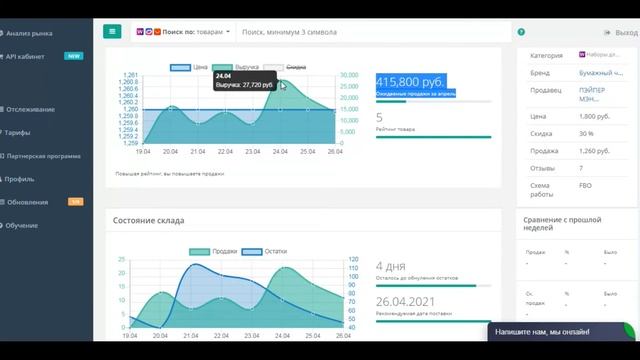Click the 'Отзывы' row label
The image size is (640, 360).
pyautogui.click(x=542, y=168)
